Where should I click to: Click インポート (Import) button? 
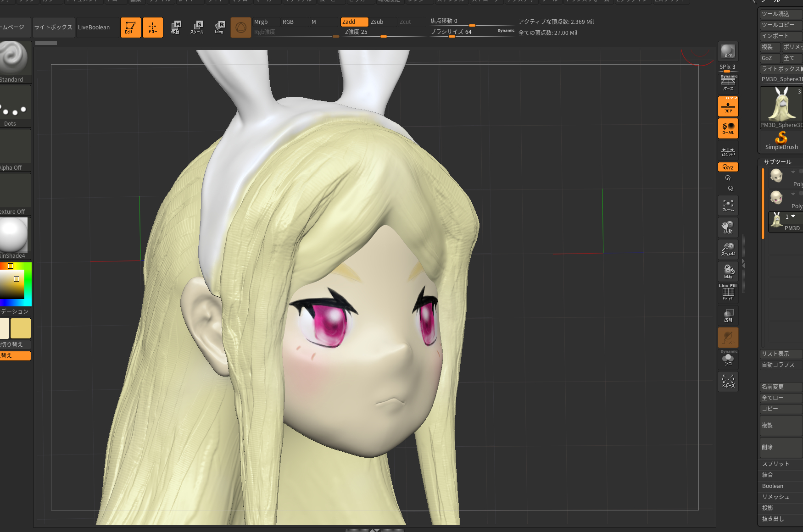pyautogui.click(x=781, y=36)
